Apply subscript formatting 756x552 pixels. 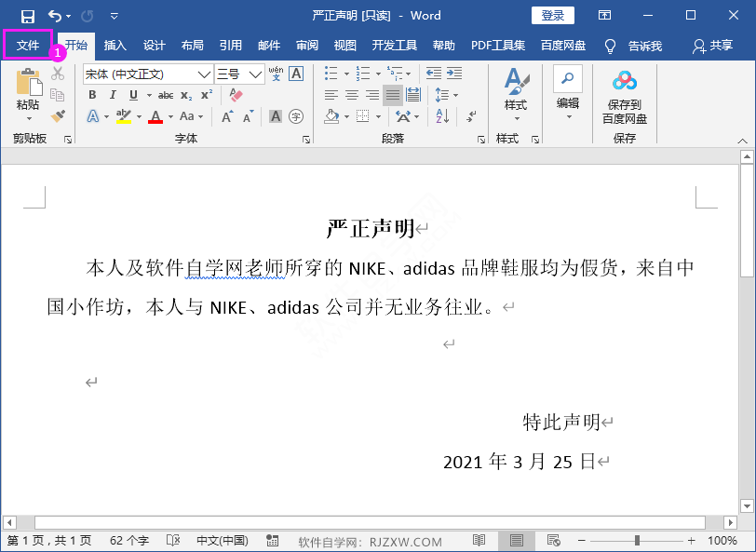(x=185, y=95)
